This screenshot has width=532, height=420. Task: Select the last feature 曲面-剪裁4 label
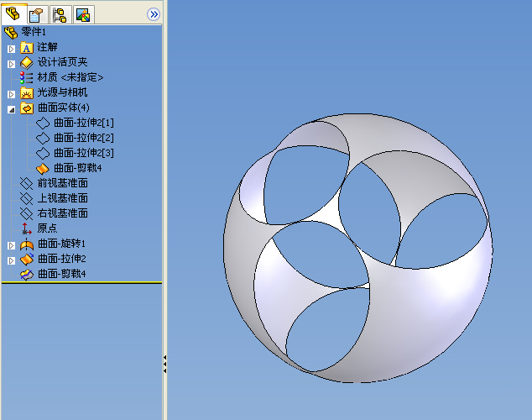pos(61,274)
